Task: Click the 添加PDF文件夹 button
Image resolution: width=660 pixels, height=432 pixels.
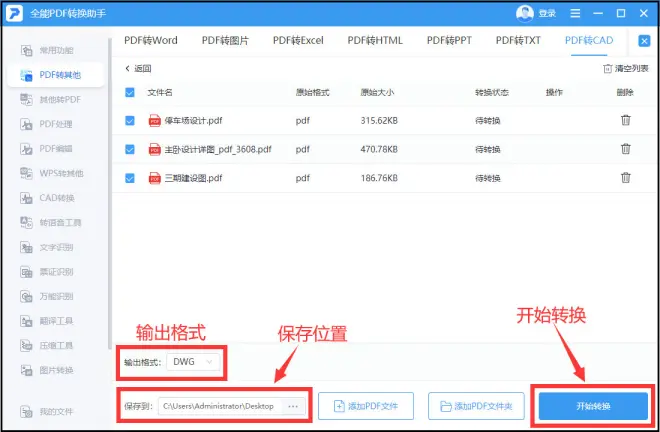Action: [476, 406]
